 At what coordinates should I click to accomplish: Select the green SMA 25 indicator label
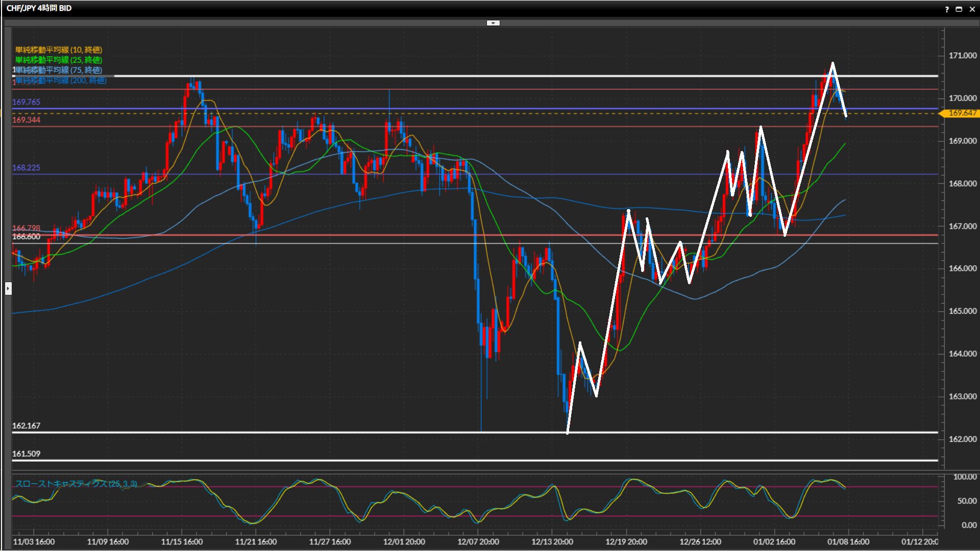coord(59,60)
